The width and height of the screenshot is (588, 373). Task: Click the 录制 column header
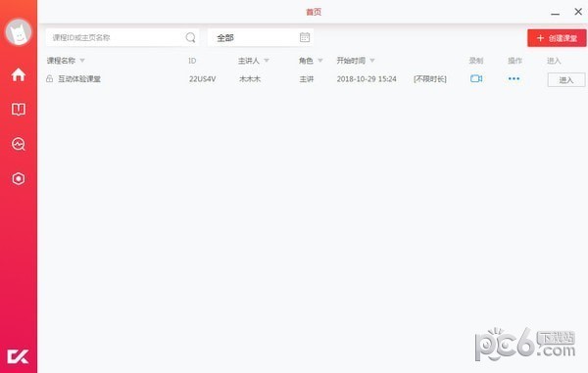pyautogui.click(x=476, y=61)
